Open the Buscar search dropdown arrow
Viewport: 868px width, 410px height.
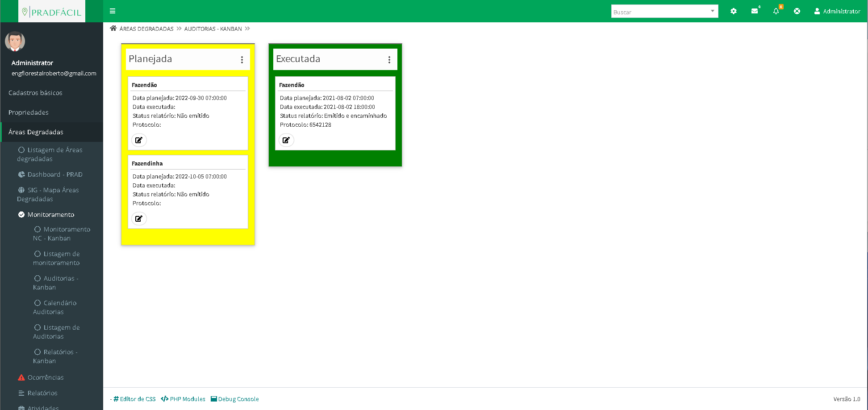click(x=713, y=11)
